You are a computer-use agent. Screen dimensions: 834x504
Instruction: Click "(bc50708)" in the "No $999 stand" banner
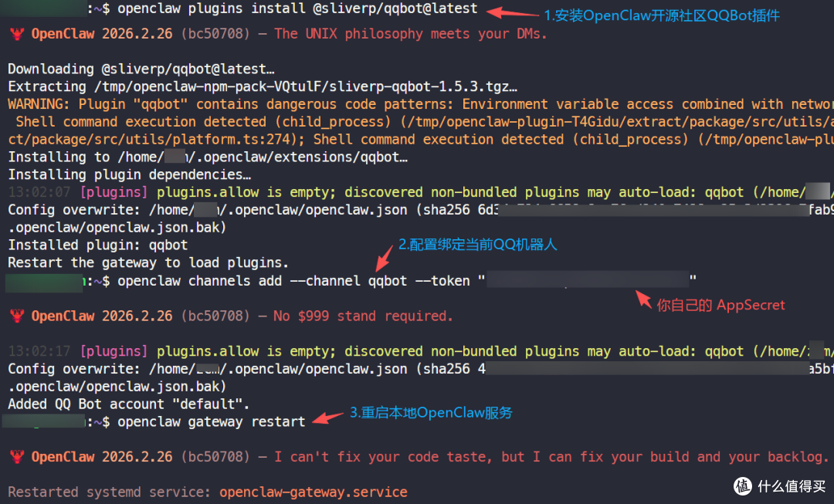(x=215, y=316)
